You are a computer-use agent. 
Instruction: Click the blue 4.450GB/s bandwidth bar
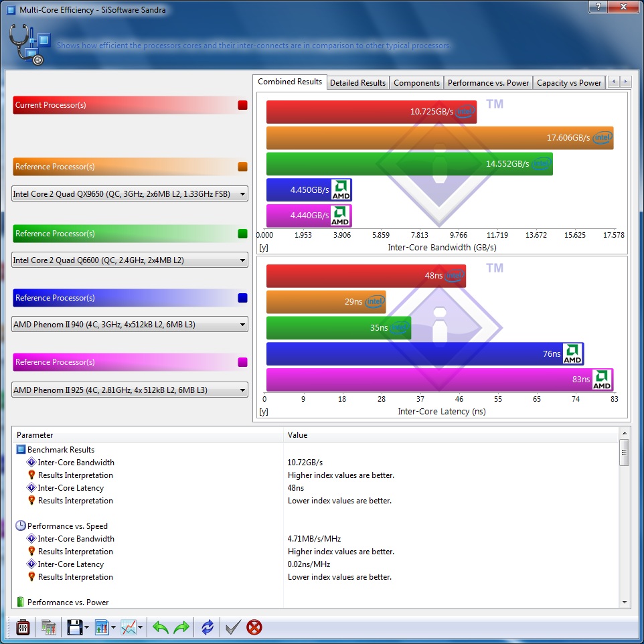[x=309, y=189]
